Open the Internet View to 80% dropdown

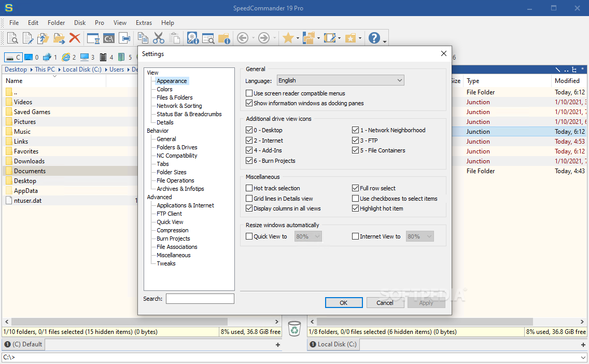419,236
